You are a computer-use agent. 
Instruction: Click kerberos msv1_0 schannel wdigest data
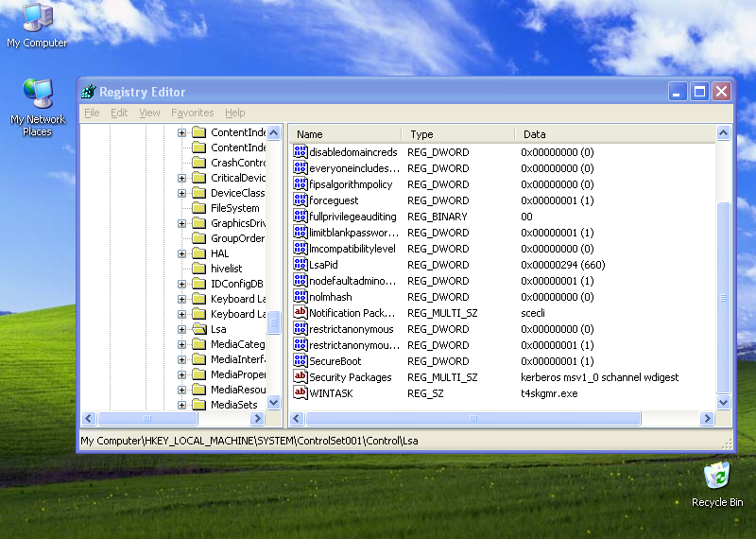tap(599, 377)
